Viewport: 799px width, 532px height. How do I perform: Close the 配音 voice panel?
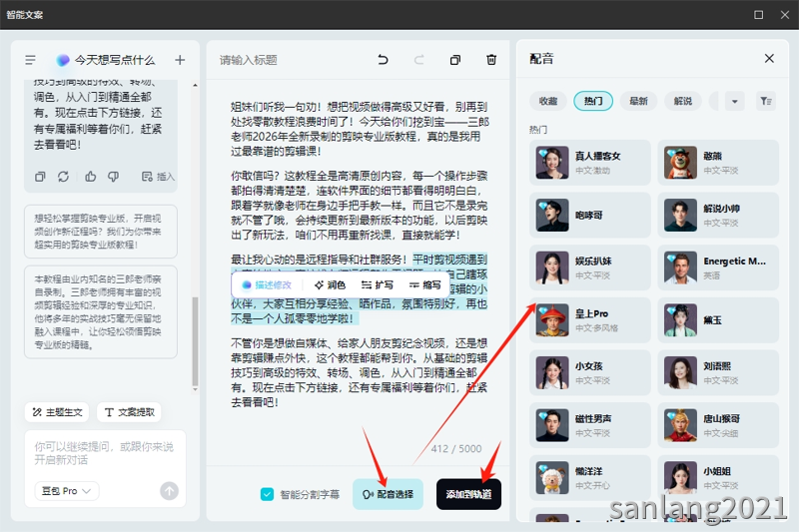tap(769, 59)
